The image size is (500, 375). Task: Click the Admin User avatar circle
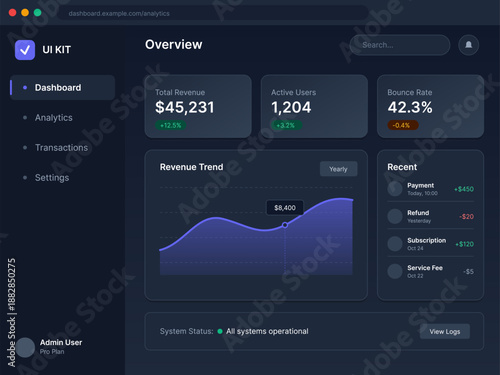[25, 347]
